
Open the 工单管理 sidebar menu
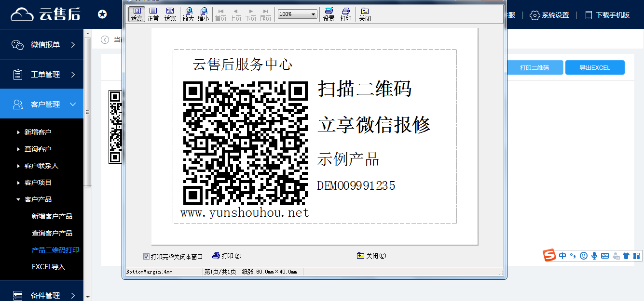click(x=42, y=75)
